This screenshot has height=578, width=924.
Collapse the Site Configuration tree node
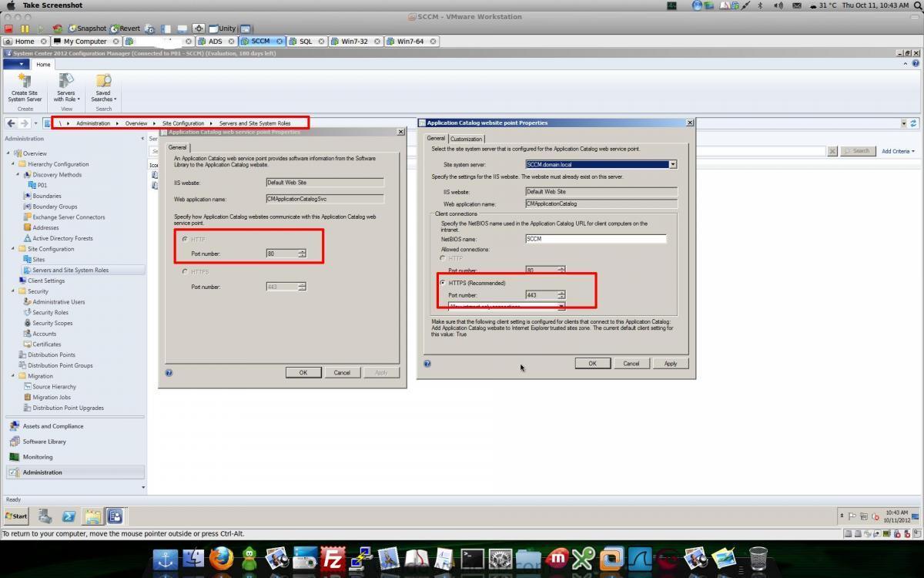click(13, 249)
